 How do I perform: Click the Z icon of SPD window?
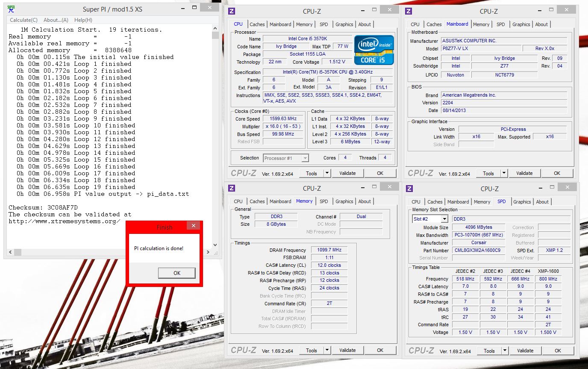pos(409,189)
